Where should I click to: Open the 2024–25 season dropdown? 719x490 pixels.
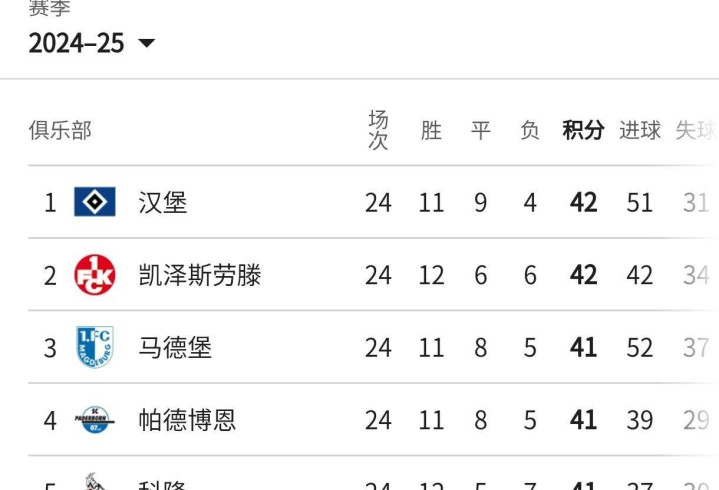point(92,43)
